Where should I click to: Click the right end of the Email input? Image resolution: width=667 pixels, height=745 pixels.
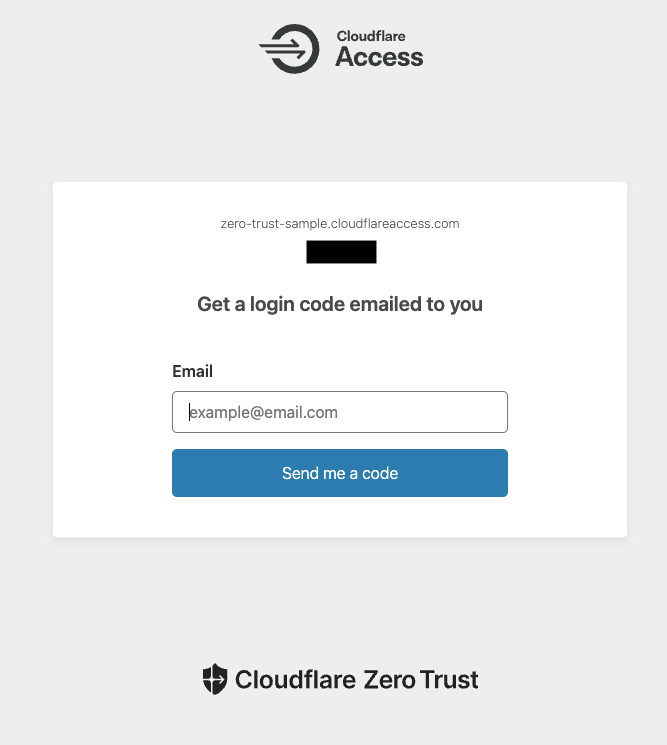click(x=495, y=412)
